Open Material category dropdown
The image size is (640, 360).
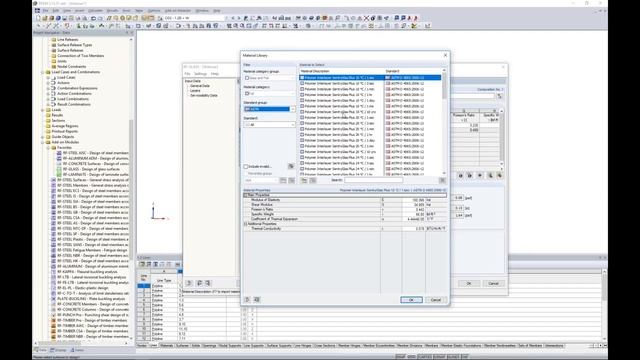(269, 93)
